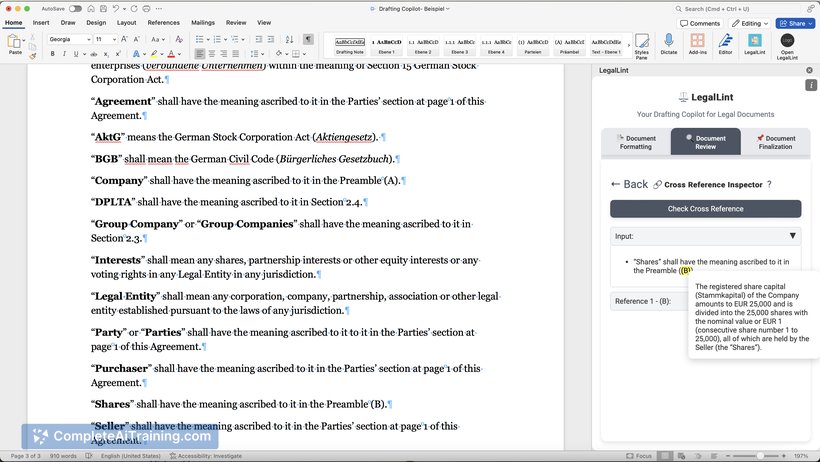
Task: Toggle superscript formatting
Action: coord(118,54)
